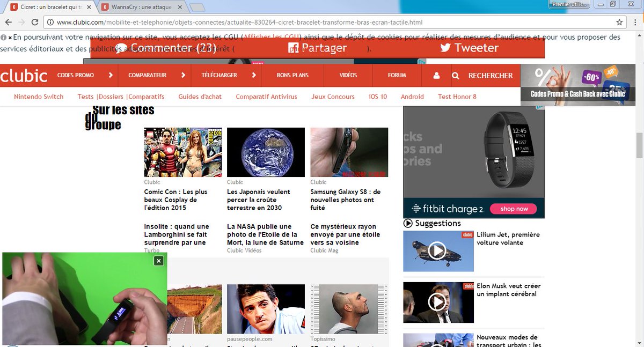Open the Comparatifs link
The height and width of the screenshot is (347, 644).
[146, 97]
